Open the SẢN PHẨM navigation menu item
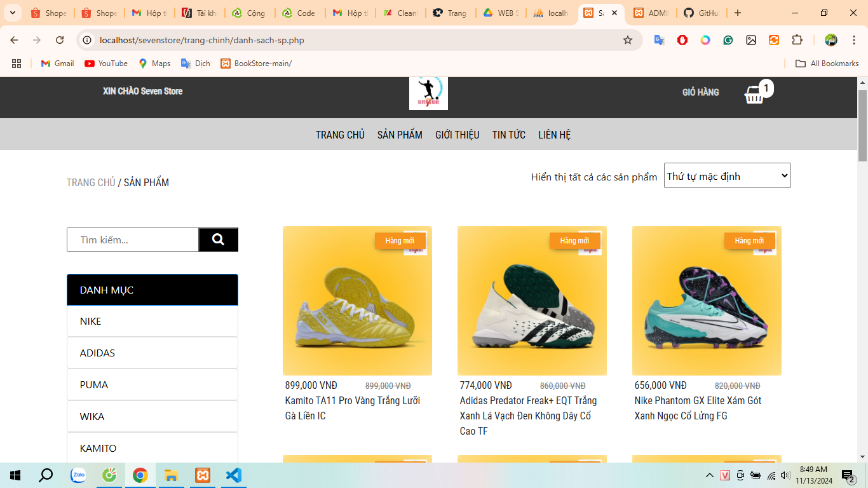 (400, 135)
